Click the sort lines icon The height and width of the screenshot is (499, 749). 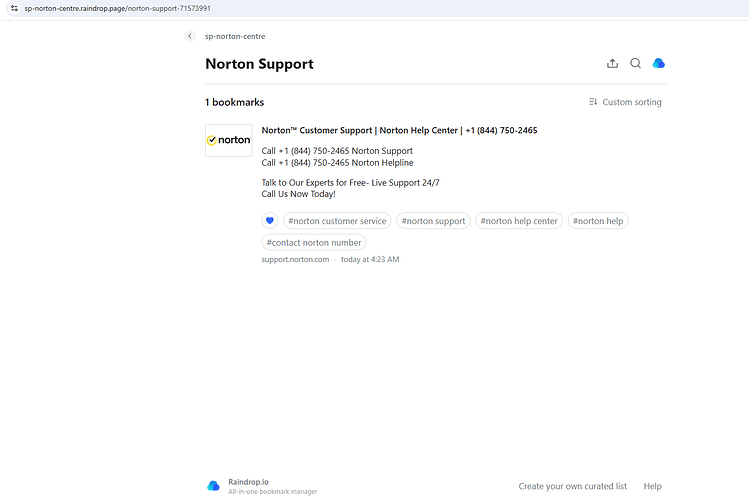(593, 102)
